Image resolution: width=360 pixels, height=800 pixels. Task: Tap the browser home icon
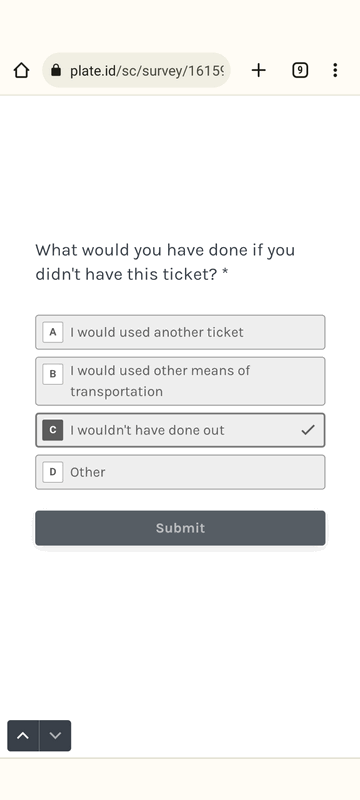point(21,70)
